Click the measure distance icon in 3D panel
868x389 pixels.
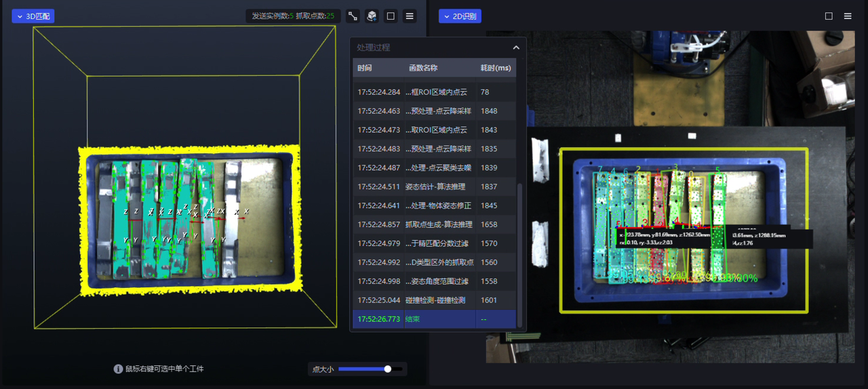353,16
